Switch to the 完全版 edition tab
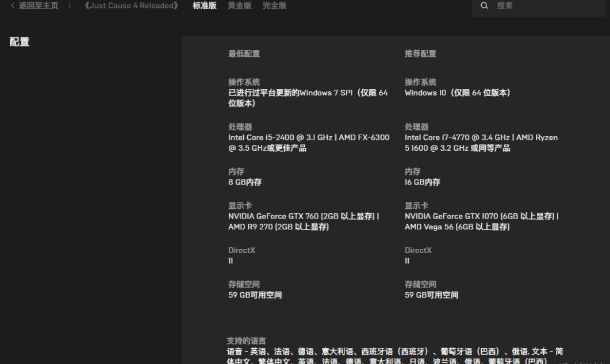This screenshot has height=364, width=610. point(275,5)
